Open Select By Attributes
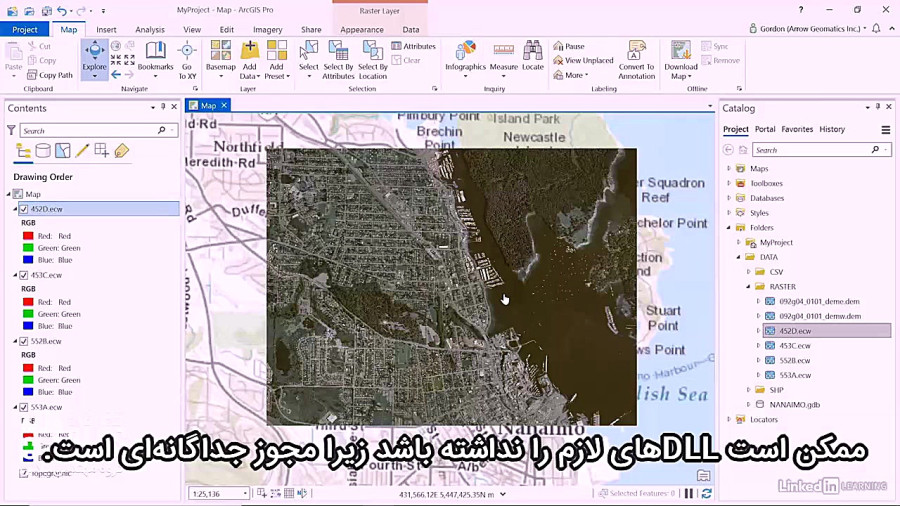The width and height of the screenshot is (900, 506). pyautogui.click(x=338, y=60)
